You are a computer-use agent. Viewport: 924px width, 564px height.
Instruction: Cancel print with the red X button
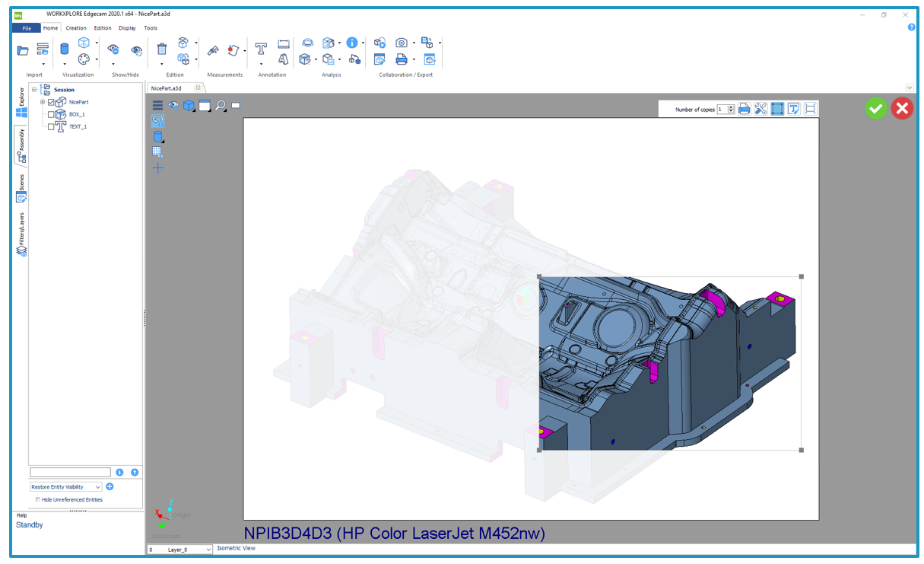point(902,109)
